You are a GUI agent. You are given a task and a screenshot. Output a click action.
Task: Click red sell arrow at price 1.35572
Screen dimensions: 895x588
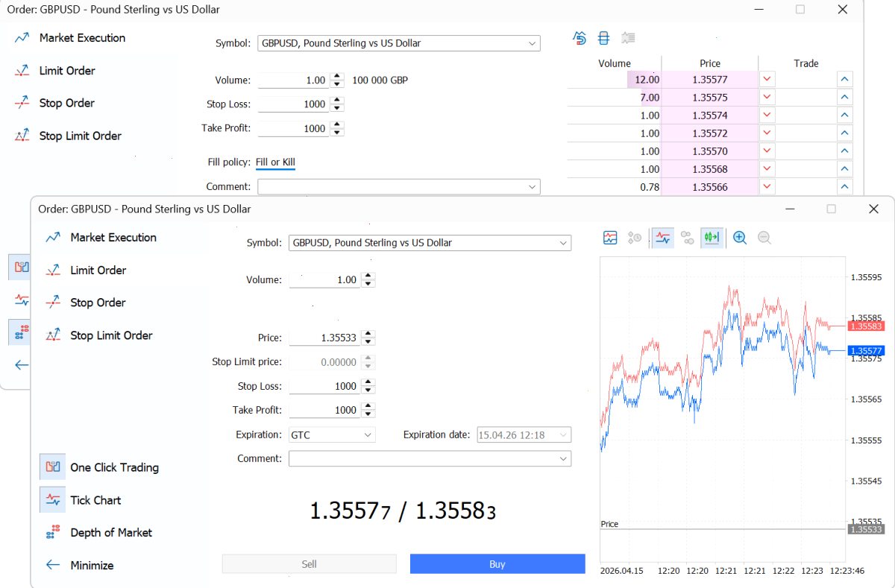click(767, 133)
